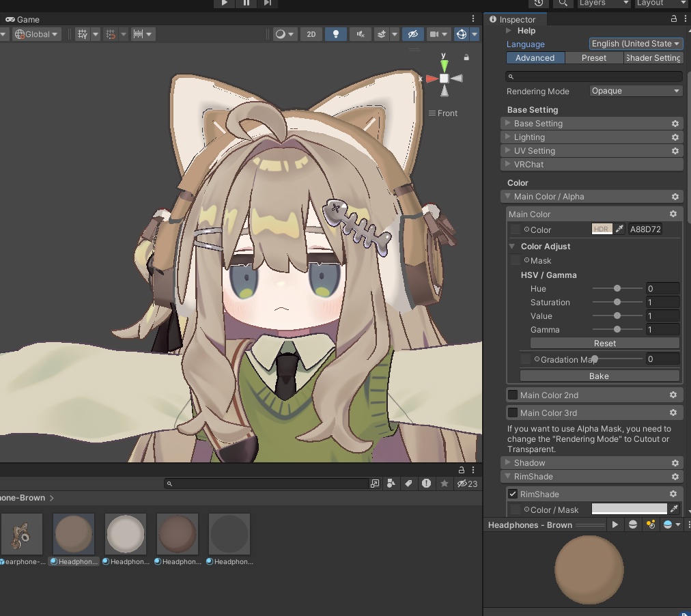Image resolution: width=691 pixels, height=616 pixels.
Task: Click the Reset button under HSV / Gamma
Action: point(605,343)
